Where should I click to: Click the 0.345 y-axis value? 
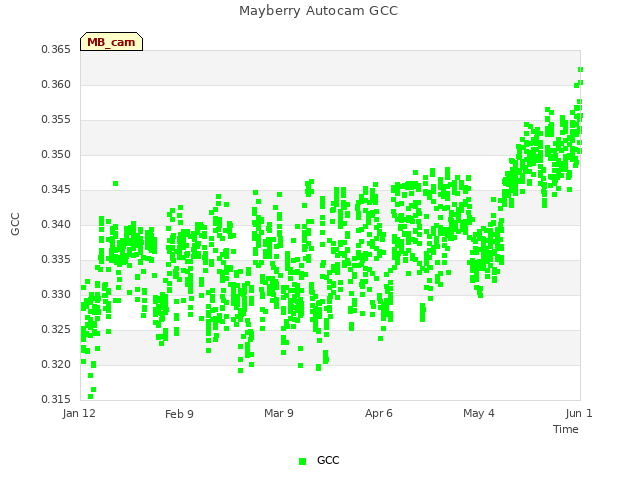pos(56,189)
